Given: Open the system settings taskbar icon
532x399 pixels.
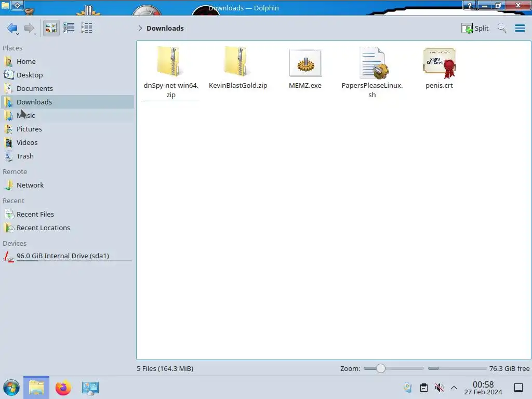Looking at the screenshot, I should (x=90, y=388).
